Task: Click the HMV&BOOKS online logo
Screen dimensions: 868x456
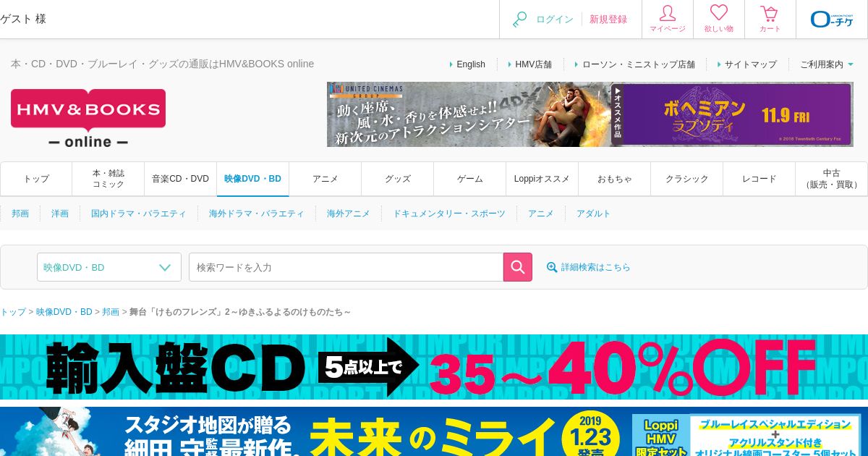Action: [x=88, y=119]
